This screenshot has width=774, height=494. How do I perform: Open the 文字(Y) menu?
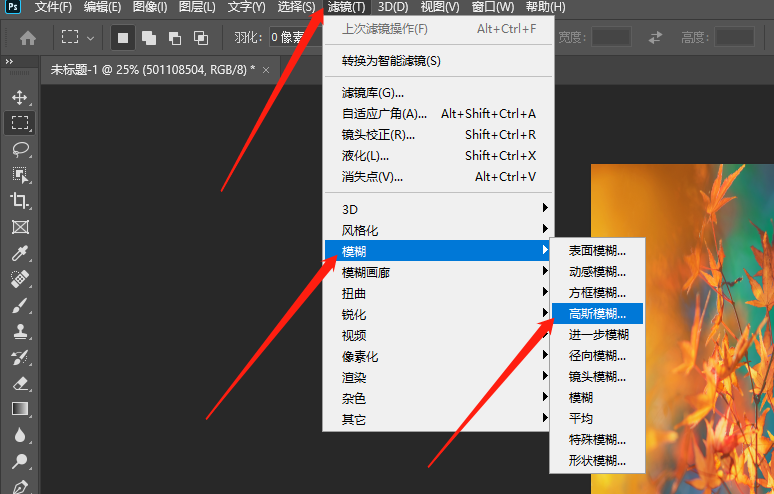pyautogui.click(x=246, y=7)
